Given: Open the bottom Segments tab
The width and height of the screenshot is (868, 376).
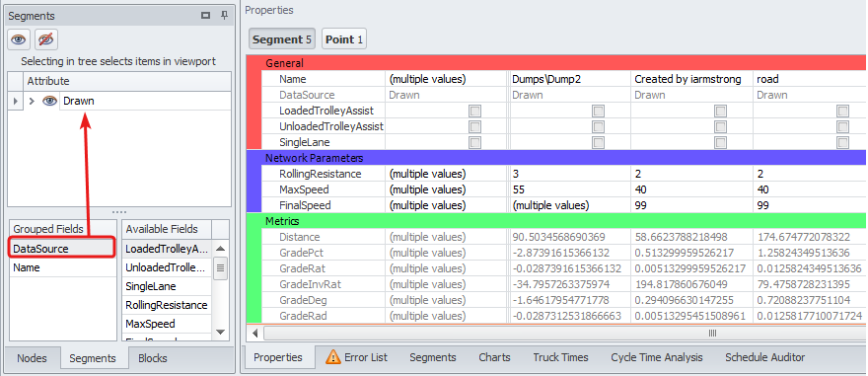Looking at the screenshot, I should click(433, 357).
